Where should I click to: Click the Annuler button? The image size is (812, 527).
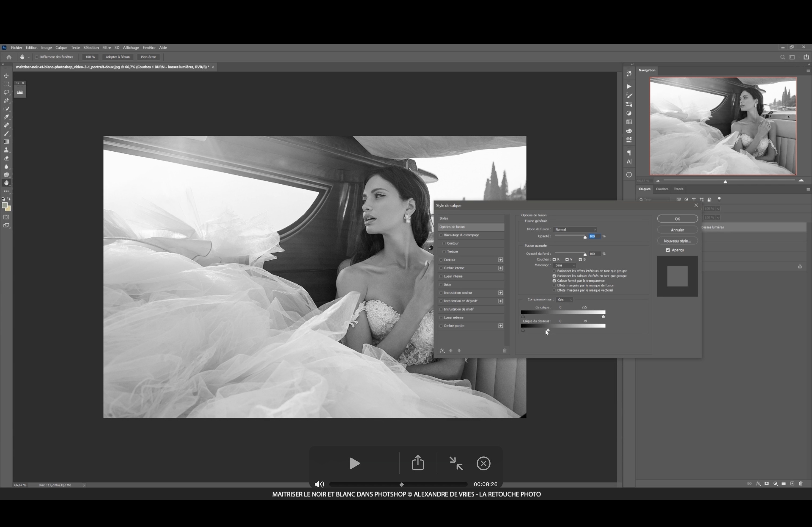[677, 230]
